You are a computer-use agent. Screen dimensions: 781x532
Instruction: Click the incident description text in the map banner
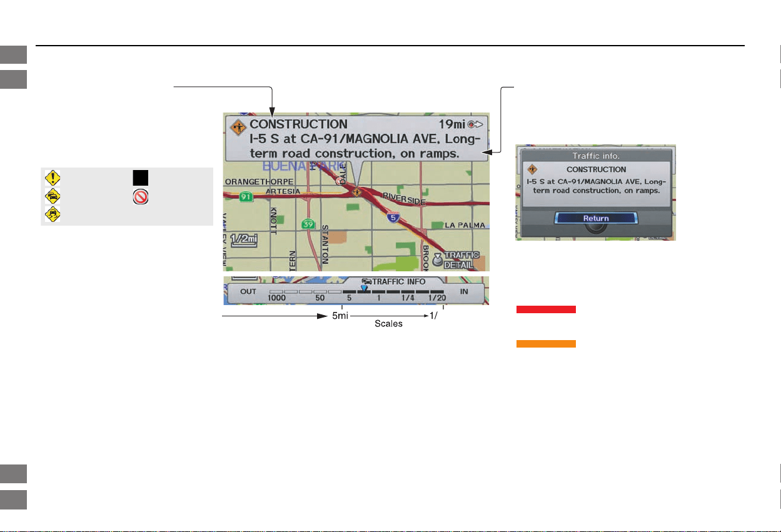[365, 146]
